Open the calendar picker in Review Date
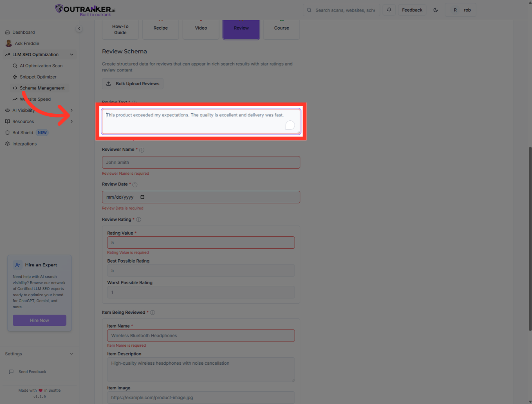The height and width of the screenshot is (404, 532). pyautogui.click(x=142, y=197)
